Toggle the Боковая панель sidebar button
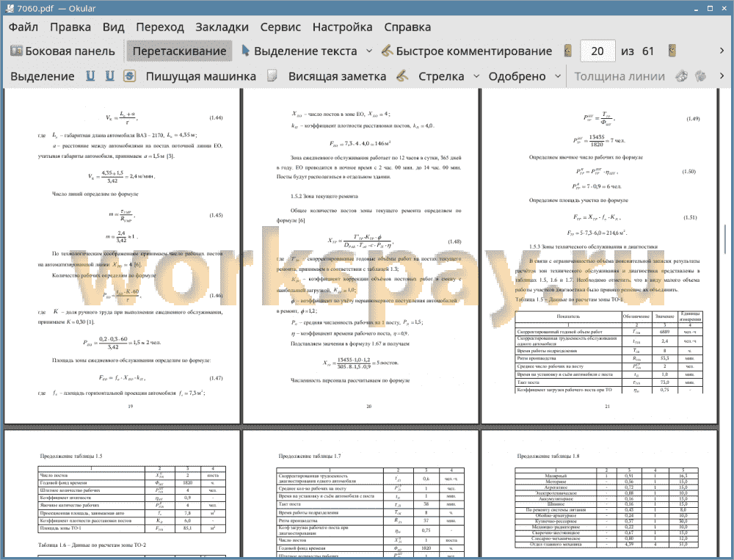 [62, 51]
